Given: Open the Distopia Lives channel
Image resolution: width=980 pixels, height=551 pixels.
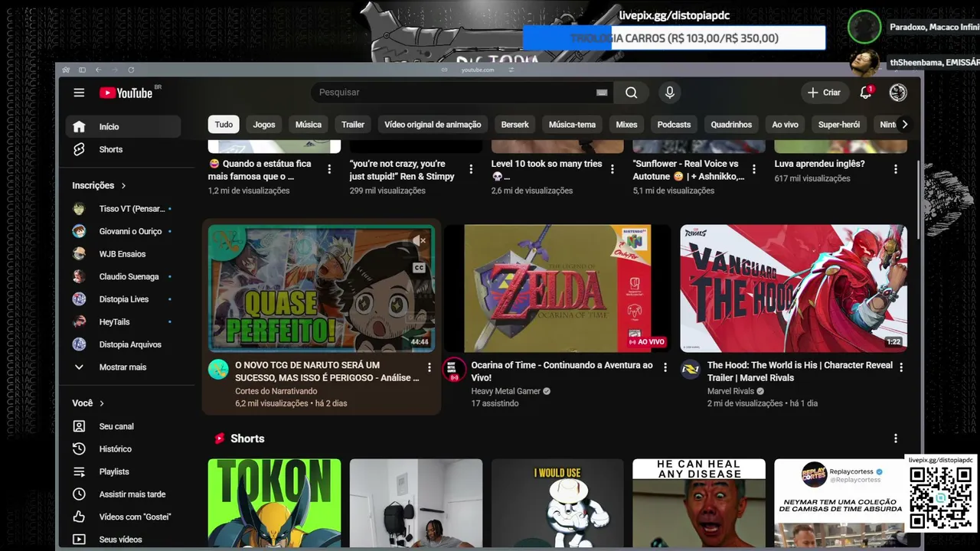Looking at the screenshot, I should (x=123, y=299).
